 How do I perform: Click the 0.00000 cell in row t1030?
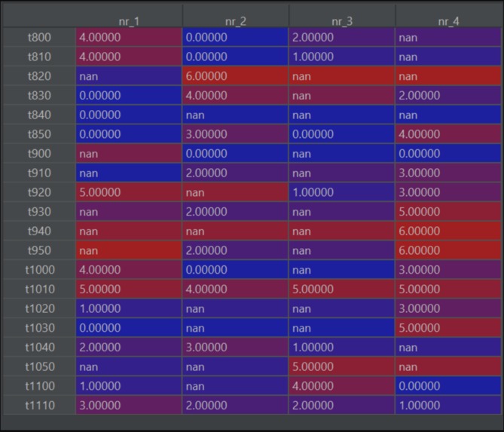click(x=129, y=328)
